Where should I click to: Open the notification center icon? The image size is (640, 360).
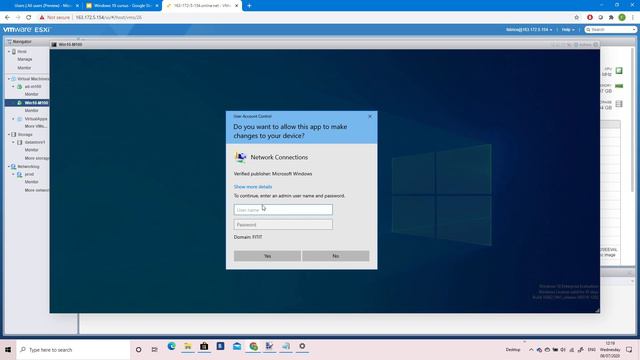pos(629,350)
